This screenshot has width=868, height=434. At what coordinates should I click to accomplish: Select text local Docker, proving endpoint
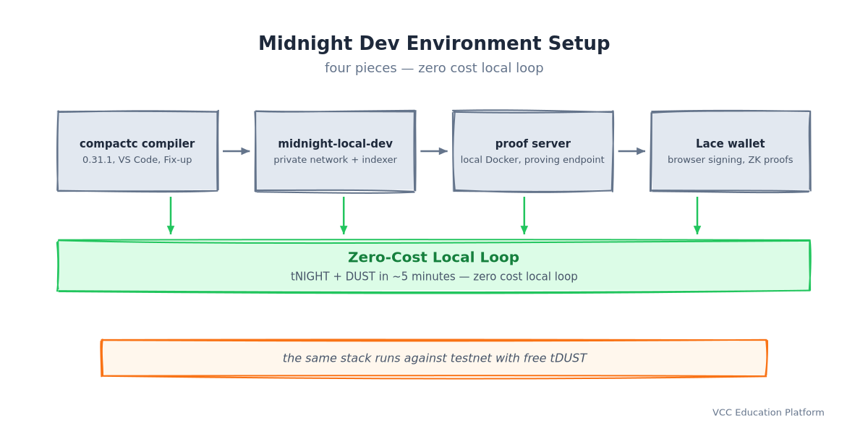532,160
